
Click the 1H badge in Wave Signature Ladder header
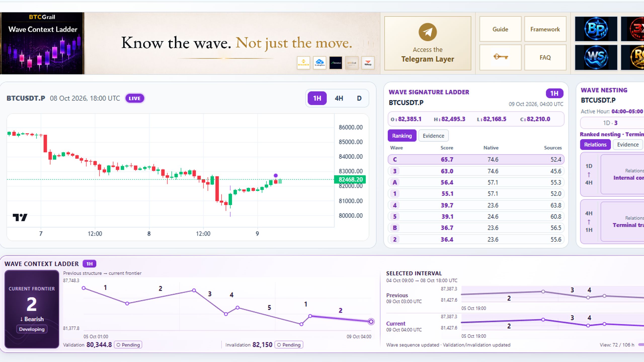554,93
